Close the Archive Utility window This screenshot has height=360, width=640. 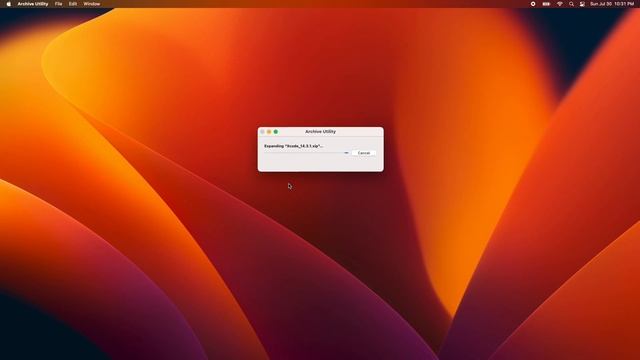click(x=262, y=131)
